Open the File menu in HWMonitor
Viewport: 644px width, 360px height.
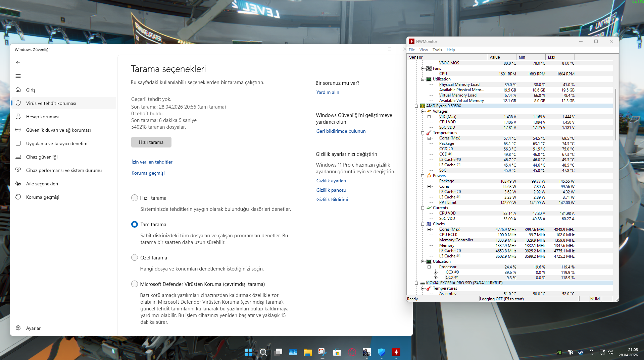pos(412,50)
